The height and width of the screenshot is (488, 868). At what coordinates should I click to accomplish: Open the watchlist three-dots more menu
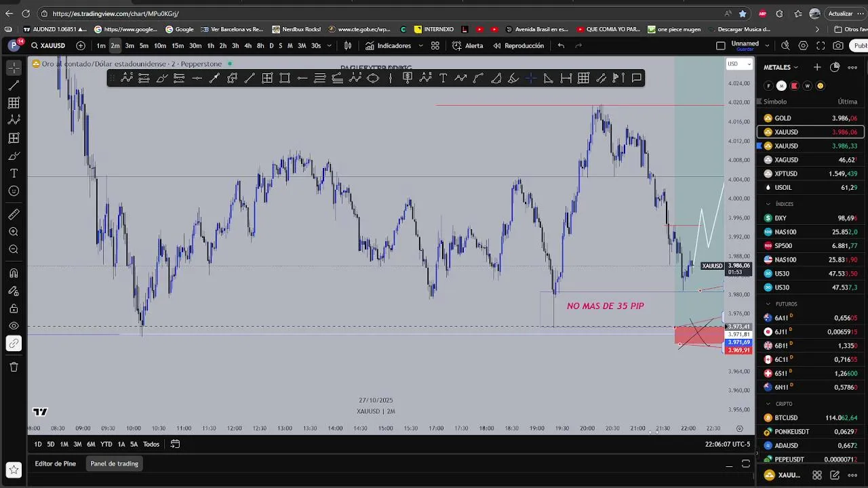point(852,67)
